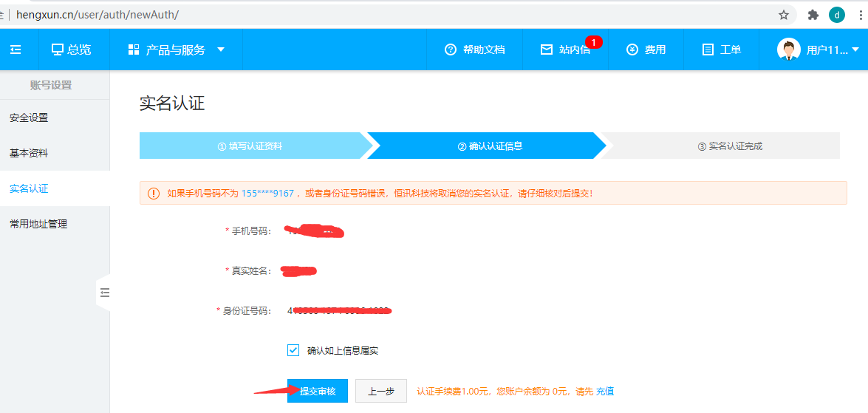Click the 提交审核 submit button
This screenshot has height=413, width=868.
[x=318, y=391]
